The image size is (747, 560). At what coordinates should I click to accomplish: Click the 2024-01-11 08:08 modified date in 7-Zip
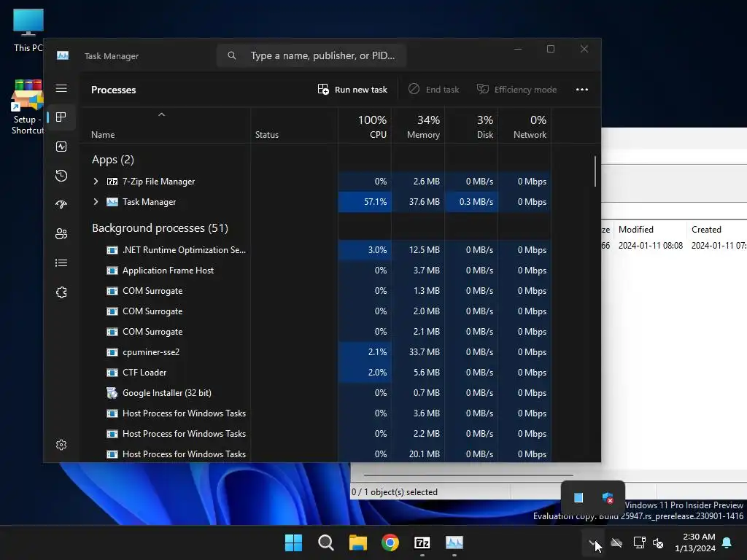(650, 246)
